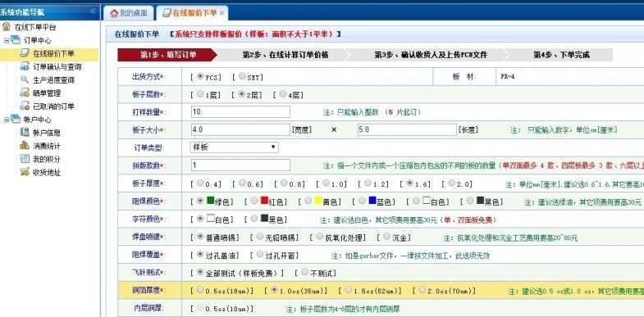Select the 4层 board layer radio button
The height and width of the screenshot is (317, 644).
click(x=282, y=94)
